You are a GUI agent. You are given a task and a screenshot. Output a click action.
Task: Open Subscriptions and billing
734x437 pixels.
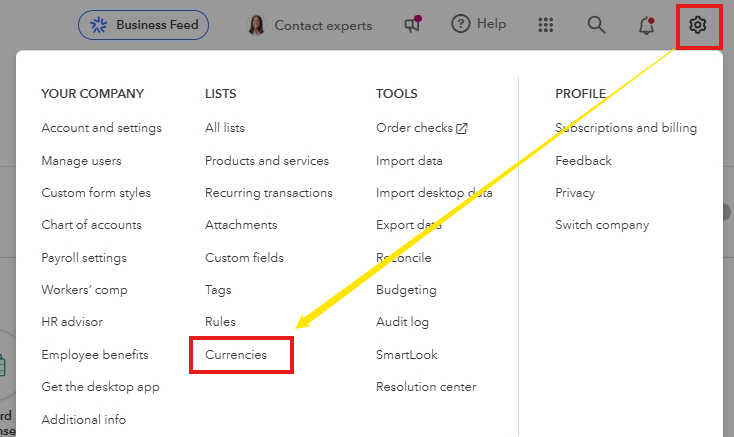click(626, 128)
